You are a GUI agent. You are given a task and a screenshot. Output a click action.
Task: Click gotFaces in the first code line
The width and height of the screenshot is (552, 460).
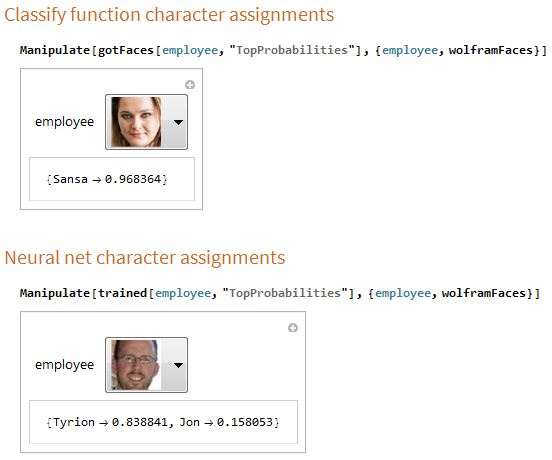tap(126, 50)
